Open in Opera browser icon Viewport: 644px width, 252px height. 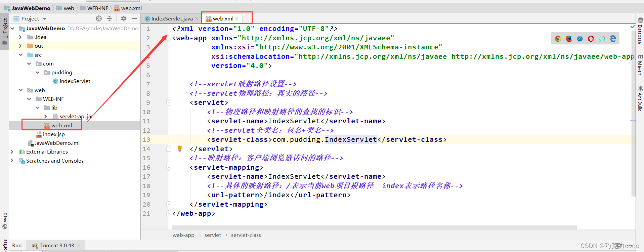pyautogui.click(x=591, y=39)
